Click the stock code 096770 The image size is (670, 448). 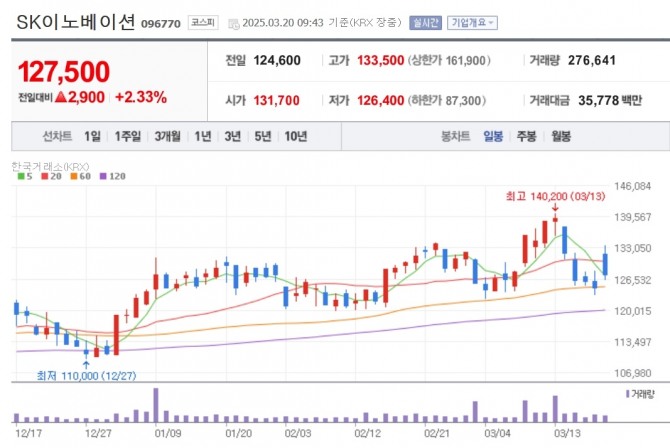coord(161,24)
